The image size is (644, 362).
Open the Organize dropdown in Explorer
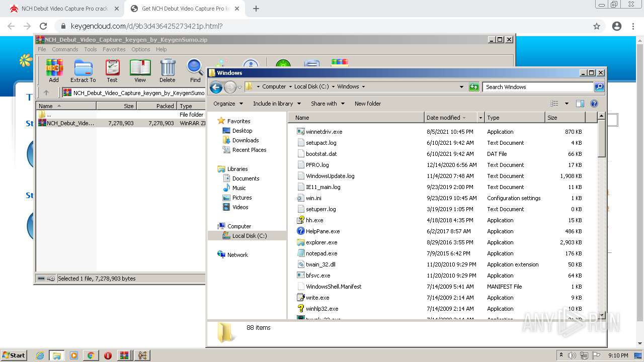tap(228, 104)
